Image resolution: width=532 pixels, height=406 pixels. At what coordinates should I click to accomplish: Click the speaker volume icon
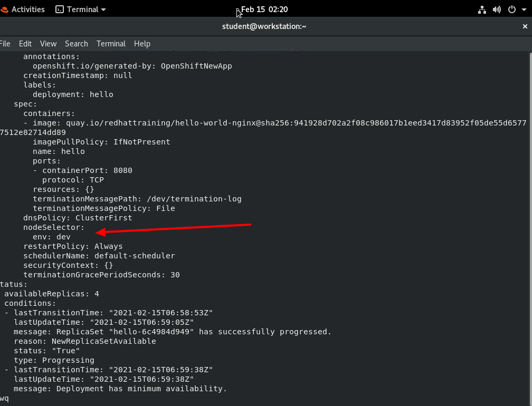pyautogui.click(x=497, y=9)
